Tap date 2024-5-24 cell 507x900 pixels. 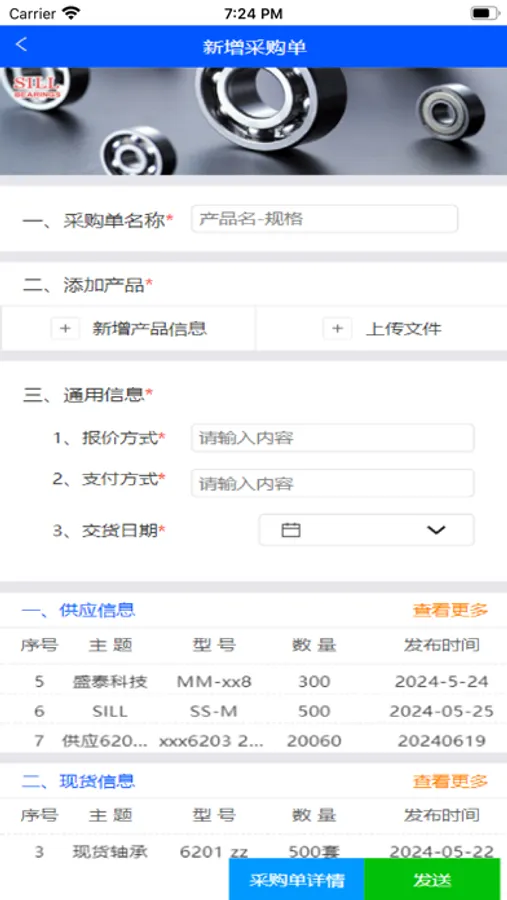[442, 681]
